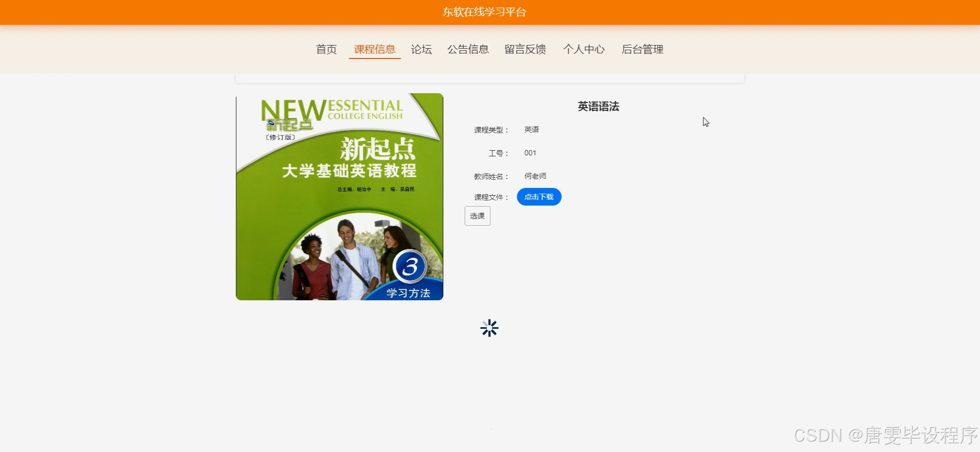Click the blue 点击下载 button
This screenshot has height=452, width=980.
pyautogui.click(x=539, y=197)
